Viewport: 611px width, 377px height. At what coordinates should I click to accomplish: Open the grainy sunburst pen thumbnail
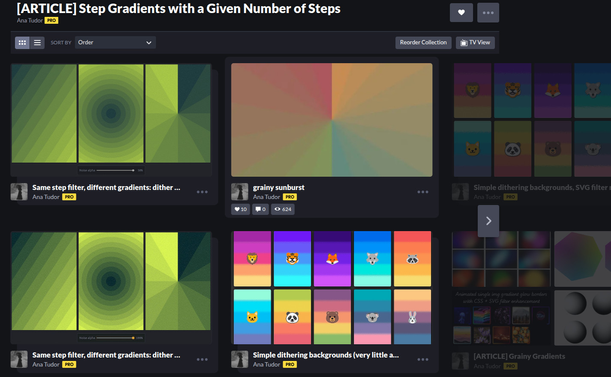(x=332, y=120)
